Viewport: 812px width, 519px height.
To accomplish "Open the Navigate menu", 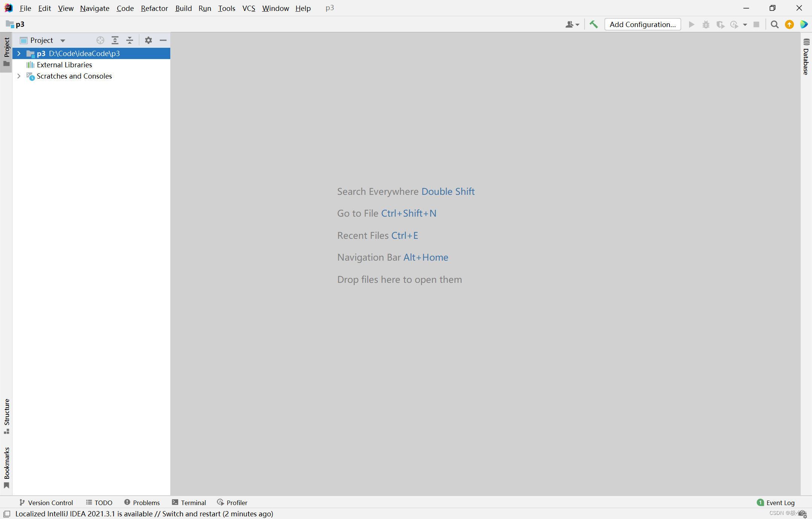I will (x=94, y=8).
